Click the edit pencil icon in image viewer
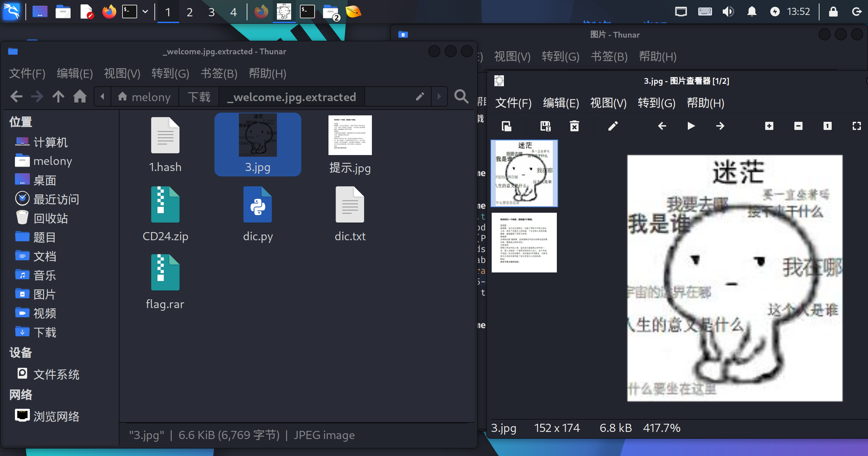Viewport: 868px width, 456px height. (x=613, y=126)
